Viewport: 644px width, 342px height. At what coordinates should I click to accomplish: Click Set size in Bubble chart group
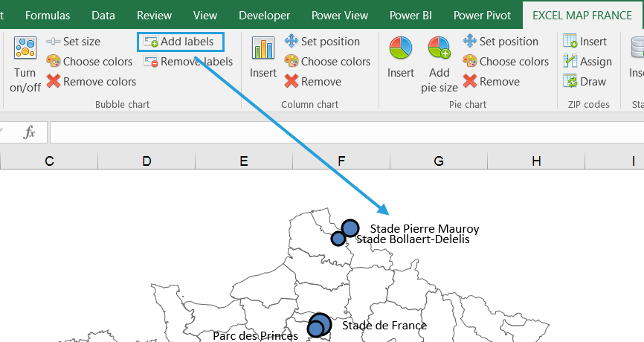[74, 42]
